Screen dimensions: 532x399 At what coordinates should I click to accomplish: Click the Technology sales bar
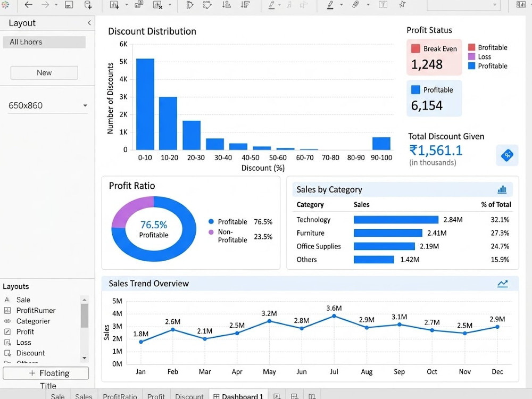tap(396, 220)
